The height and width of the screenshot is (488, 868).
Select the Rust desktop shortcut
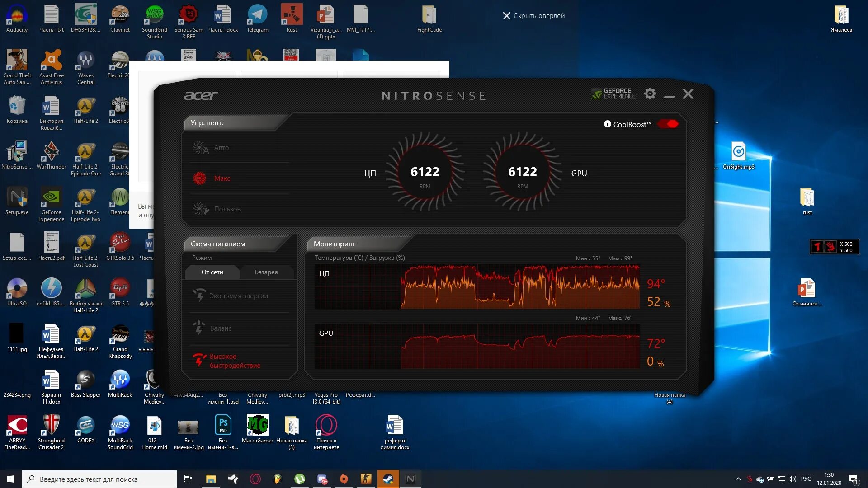click(292, 19)
